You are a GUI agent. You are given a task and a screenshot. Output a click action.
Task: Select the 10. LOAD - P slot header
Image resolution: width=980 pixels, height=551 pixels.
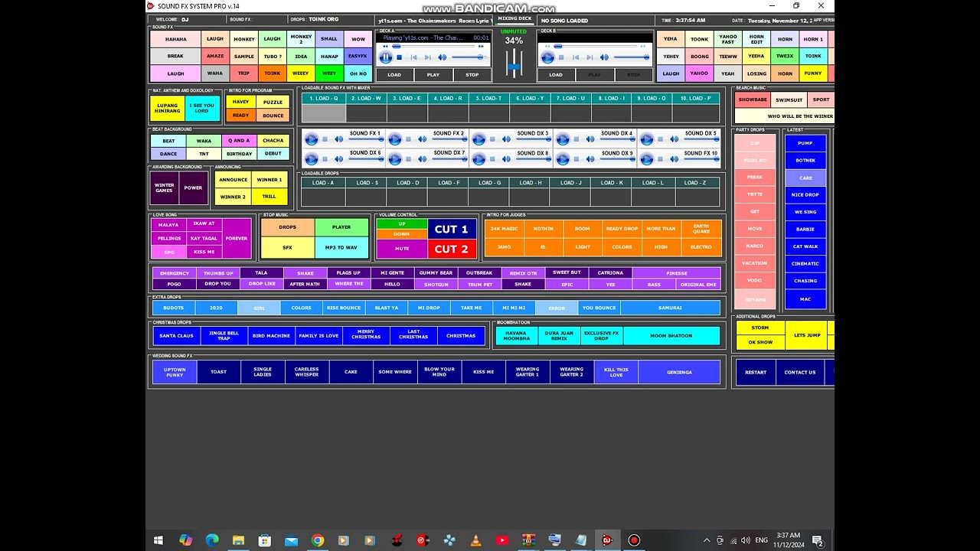697,98
